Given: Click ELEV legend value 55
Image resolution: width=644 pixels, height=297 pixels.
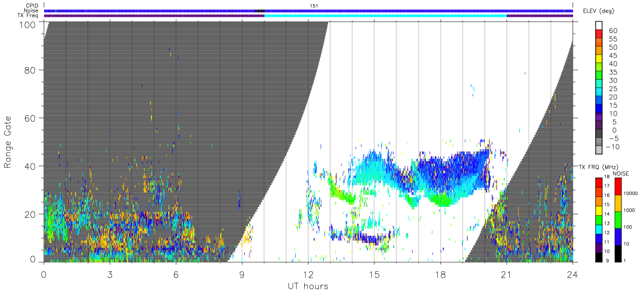Looking at the screenshot, I should 613,39.
